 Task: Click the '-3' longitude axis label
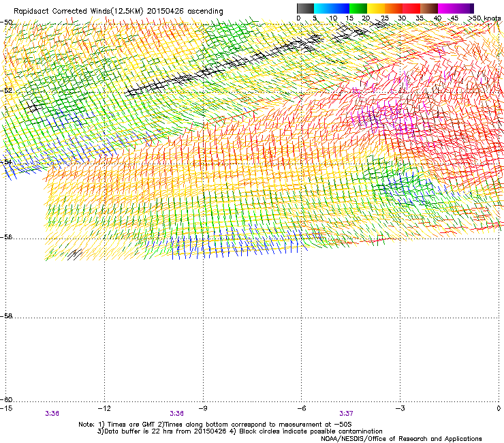coord(400,408)
